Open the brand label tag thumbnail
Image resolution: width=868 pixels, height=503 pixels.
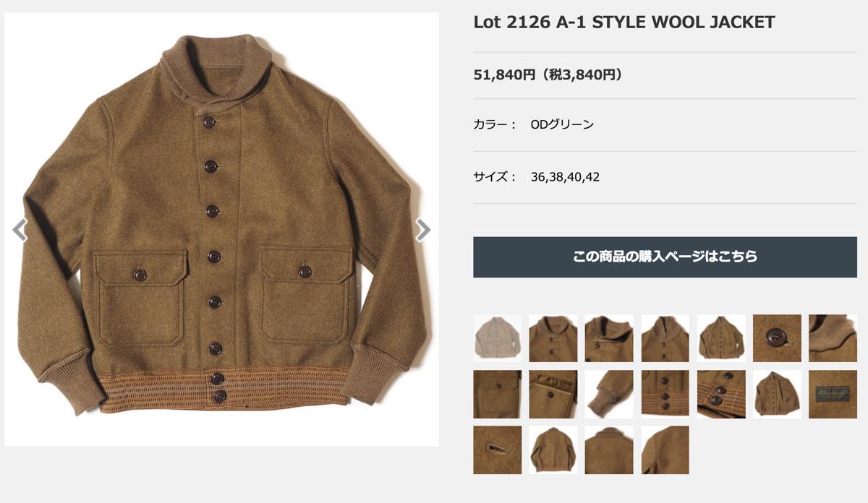click(833, 394)
